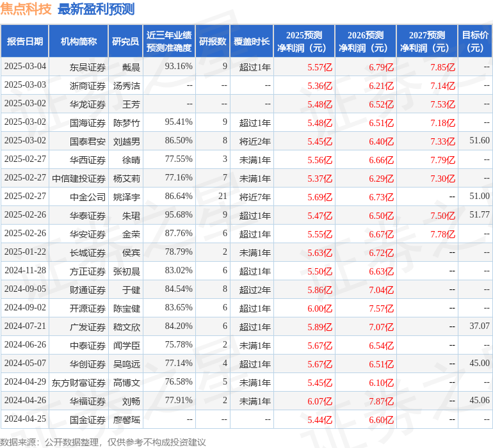
Task: Click research report count 21
Action: (223, 196)
